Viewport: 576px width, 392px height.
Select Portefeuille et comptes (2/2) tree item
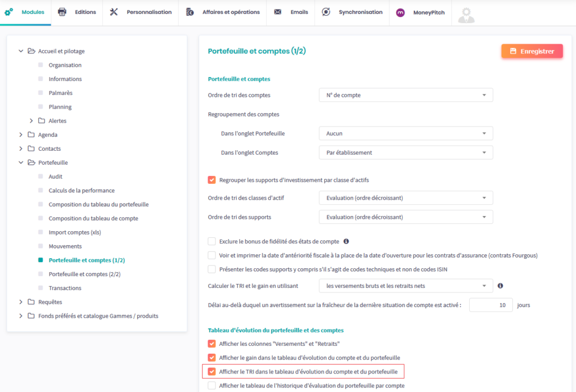pos(84,274)
